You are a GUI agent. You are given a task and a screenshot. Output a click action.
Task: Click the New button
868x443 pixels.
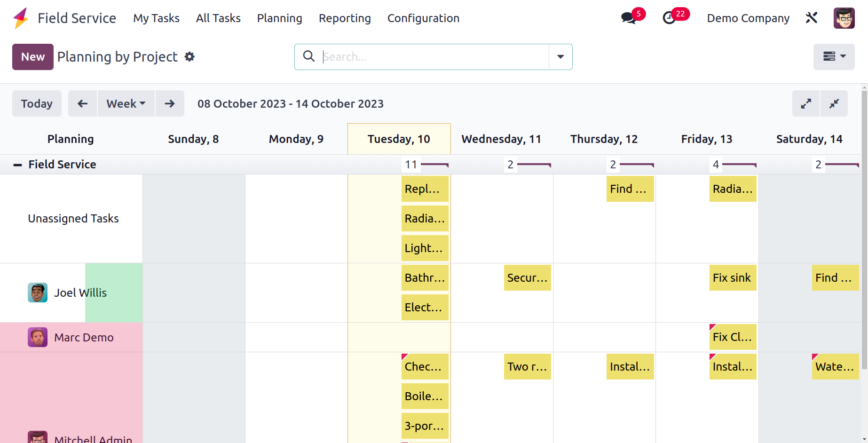pyautogui.click(x=33, y=57)
